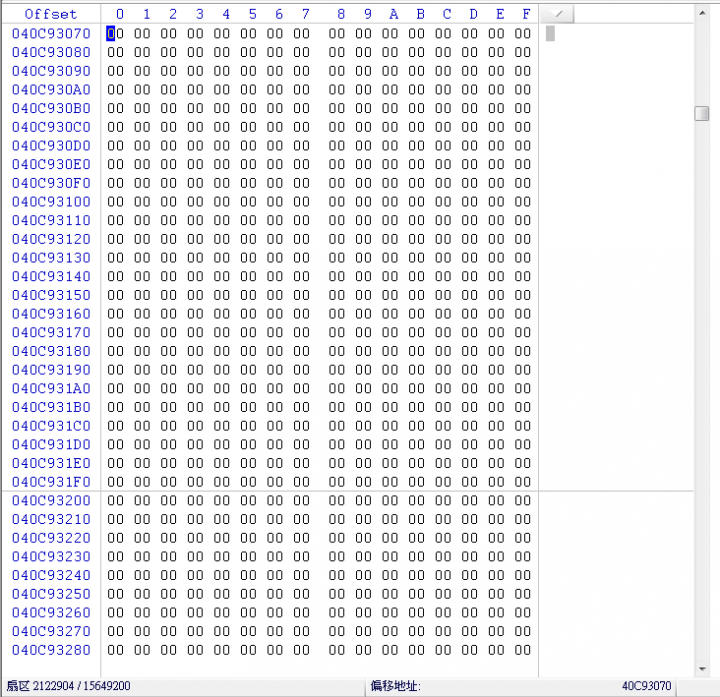Select offset row 040C93270
This screenshot has height=697, width=720.
pyautogui.click(x=51, y=631)
